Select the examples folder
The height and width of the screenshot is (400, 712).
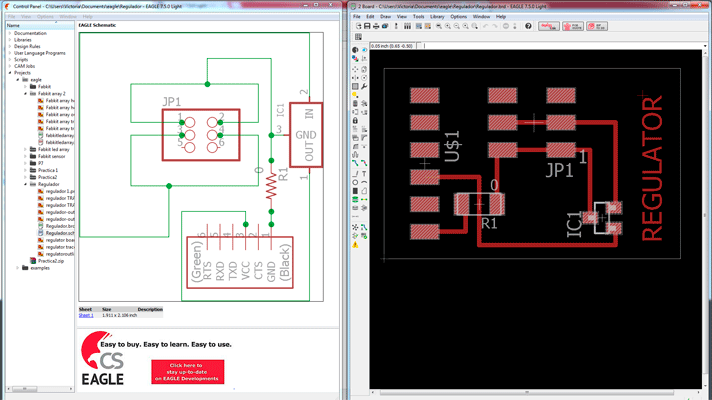pos(36,268)
